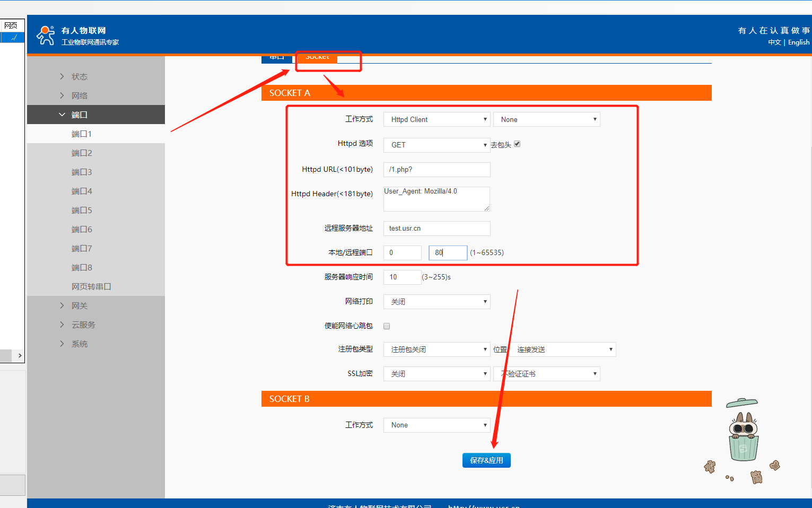812x508 pixels.
Task: Click the (3~255)s range hint
Action: pos(436,277)
